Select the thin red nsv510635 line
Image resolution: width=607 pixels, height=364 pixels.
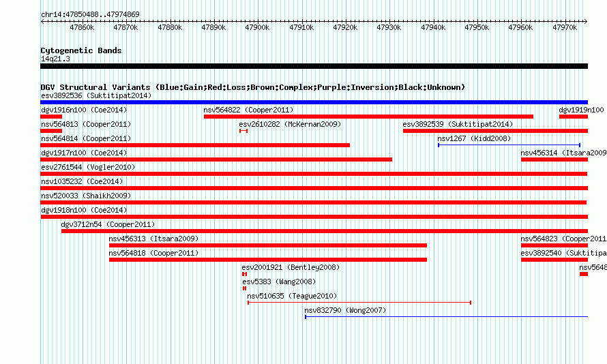(359, 303)
